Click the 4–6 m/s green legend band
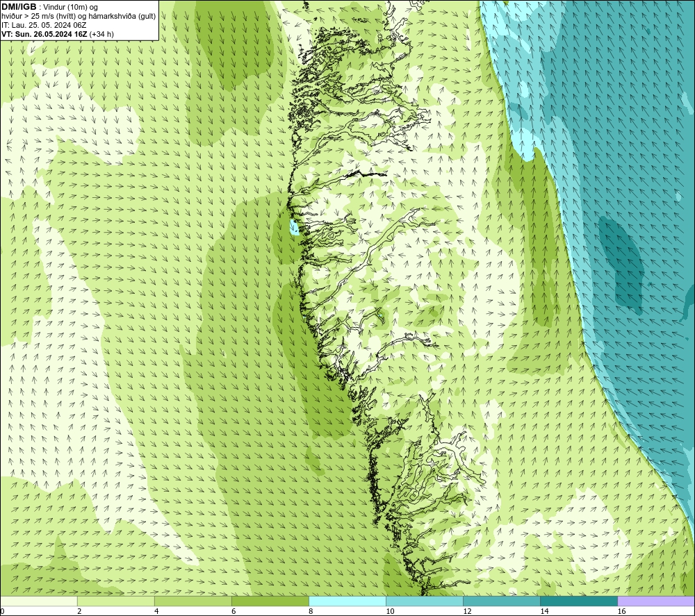This screenshot has height=616, width=695. pos(193,601)
